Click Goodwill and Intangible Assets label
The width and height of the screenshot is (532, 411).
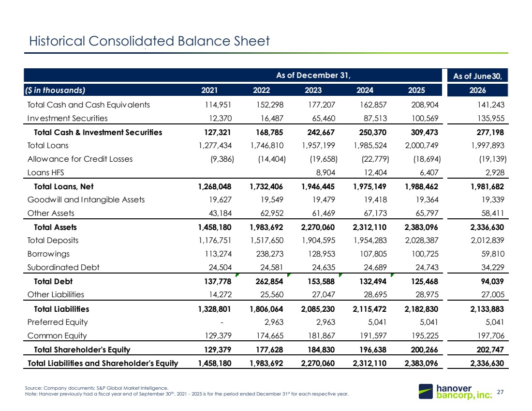click(x=86, y=200)
